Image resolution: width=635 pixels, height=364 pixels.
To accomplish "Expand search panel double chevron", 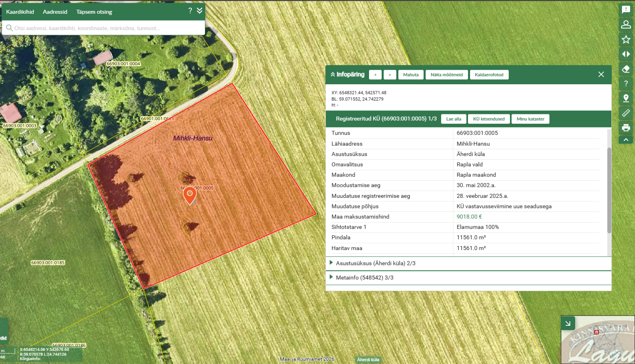I will pos(200,11).
